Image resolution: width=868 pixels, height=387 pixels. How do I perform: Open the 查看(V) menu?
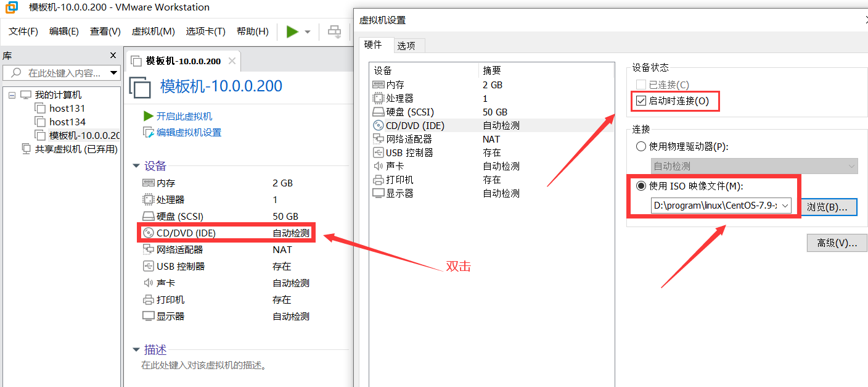pyautogui.click(x=105, y=31)
